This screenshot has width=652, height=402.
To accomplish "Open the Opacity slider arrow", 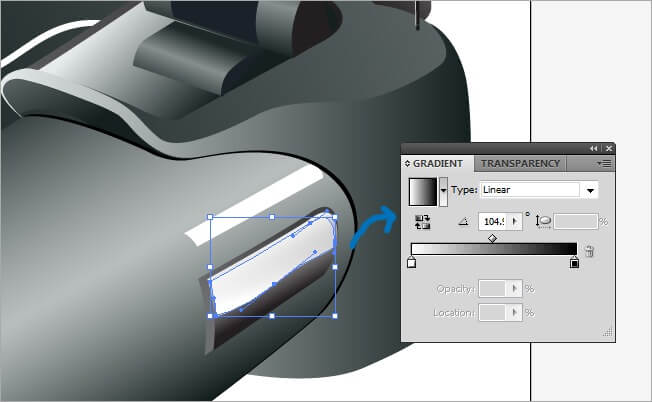I will point(515,289).
